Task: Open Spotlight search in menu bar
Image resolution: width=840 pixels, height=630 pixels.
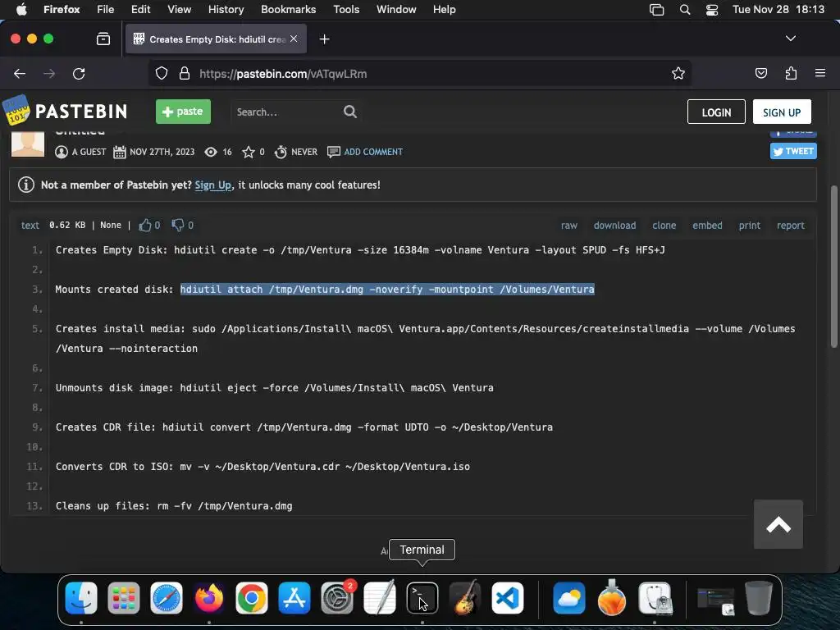Action: (685, 10)
